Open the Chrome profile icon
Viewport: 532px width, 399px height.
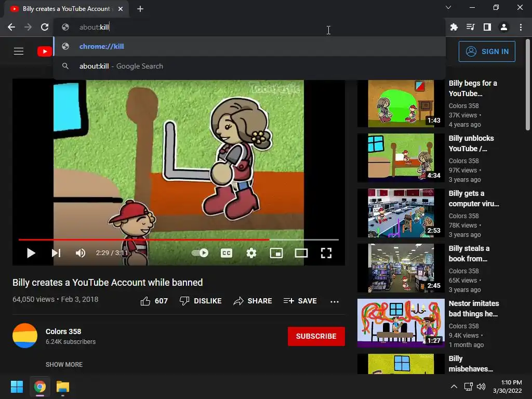[504, 27]
